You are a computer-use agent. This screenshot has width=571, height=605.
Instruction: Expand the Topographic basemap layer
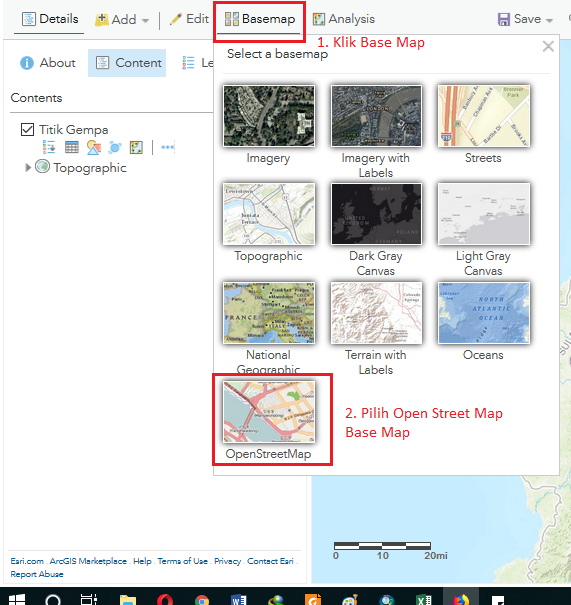pyautogui.click(x=27, y=167)
